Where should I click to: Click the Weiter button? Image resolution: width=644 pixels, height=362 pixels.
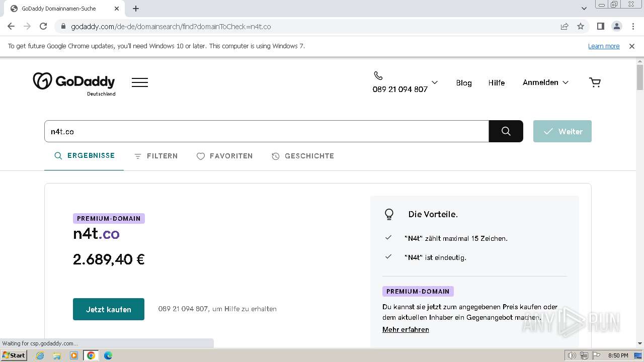point(562,131)
